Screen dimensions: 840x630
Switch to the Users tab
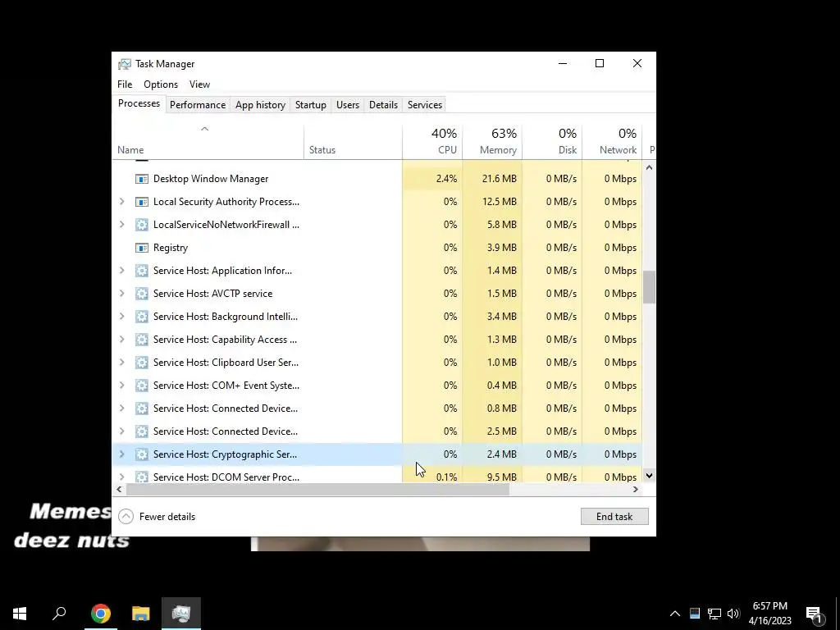[348, 105]
